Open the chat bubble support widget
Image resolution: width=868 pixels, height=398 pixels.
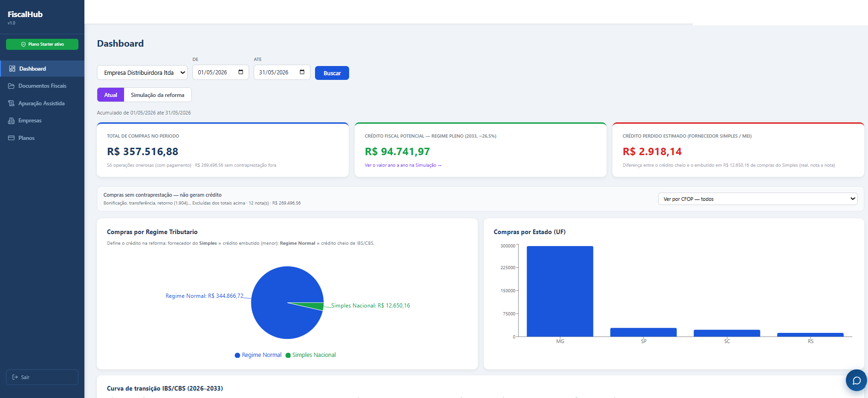pos(856,380)
